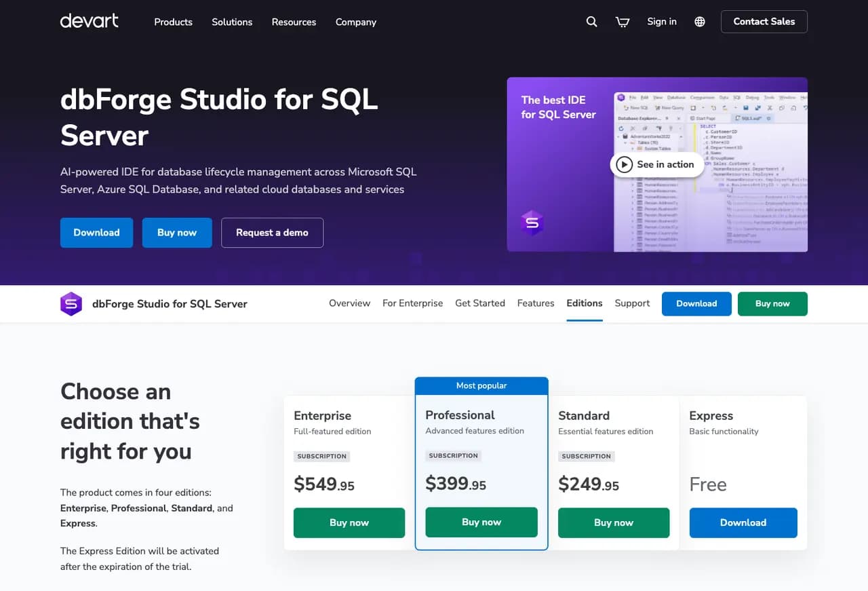Open the shopping cart icon
The height and width of the screenshot is (591, 868).
point(623,22)
